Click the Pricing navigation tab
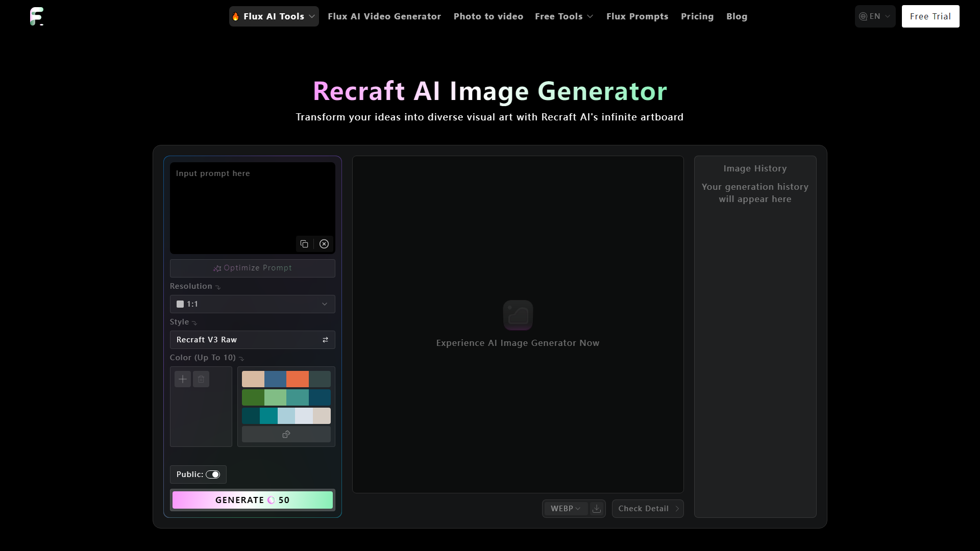Viewport: 980px width, 551px height. click(697, 16)
